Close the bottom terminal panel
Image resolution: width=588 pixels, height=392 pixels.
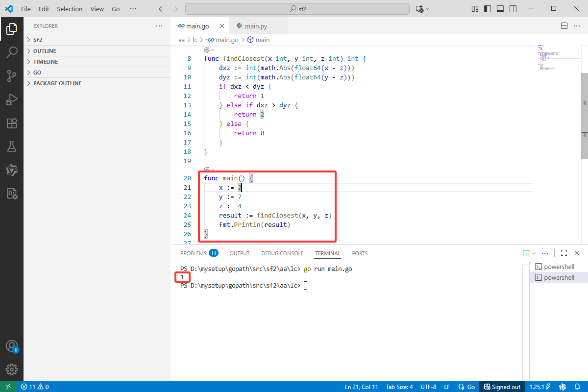(577, 253)
